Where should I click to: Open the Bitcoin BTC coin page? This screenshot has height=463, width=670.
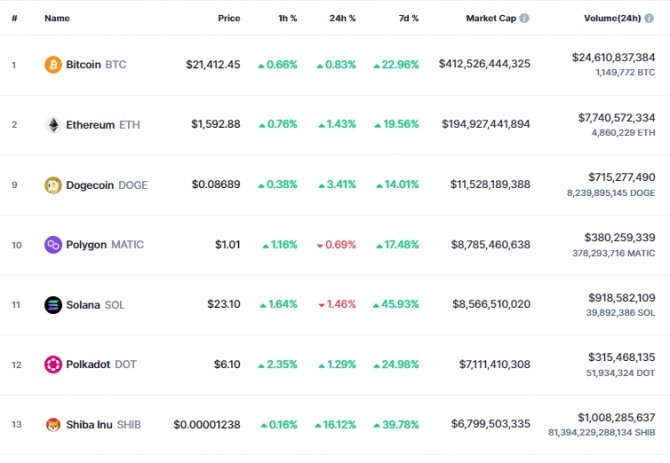pyautogui.click(x=96, y=64)
